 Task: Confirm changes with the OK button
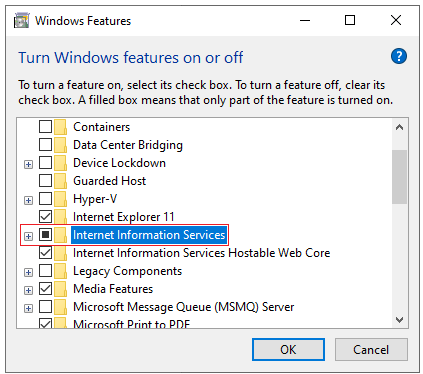click(x=288, y=349)
